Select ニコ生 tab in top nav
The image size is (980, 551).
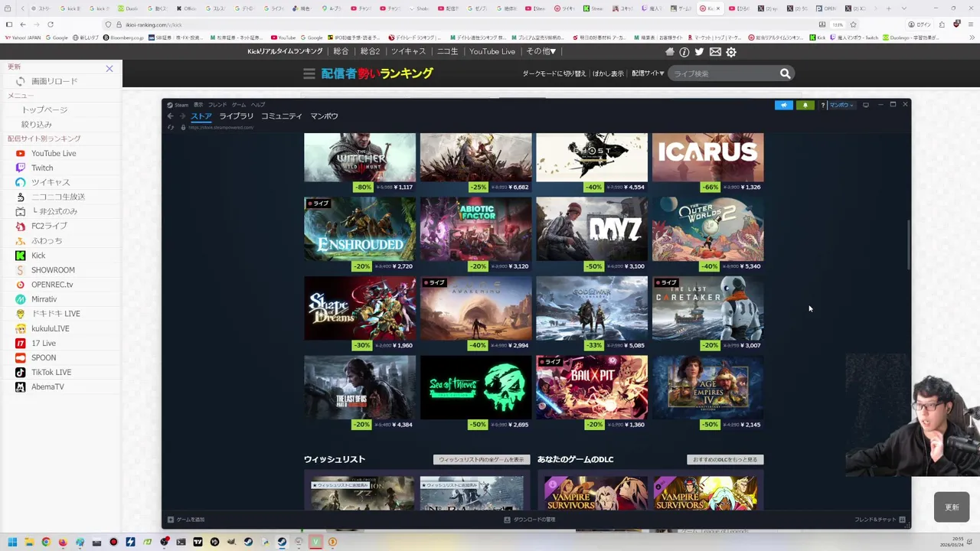[447, 51]
